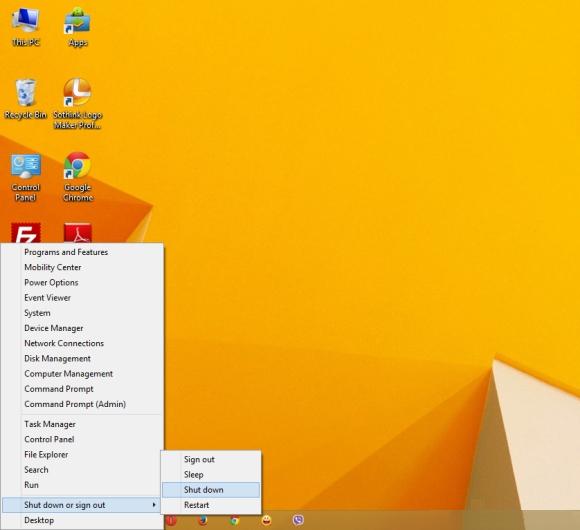Image resolution: width=580 pixels, height=530 pixels.
Task: Select Sothink Logo Maker shortcut on desktop
Action: pos(77,104)
